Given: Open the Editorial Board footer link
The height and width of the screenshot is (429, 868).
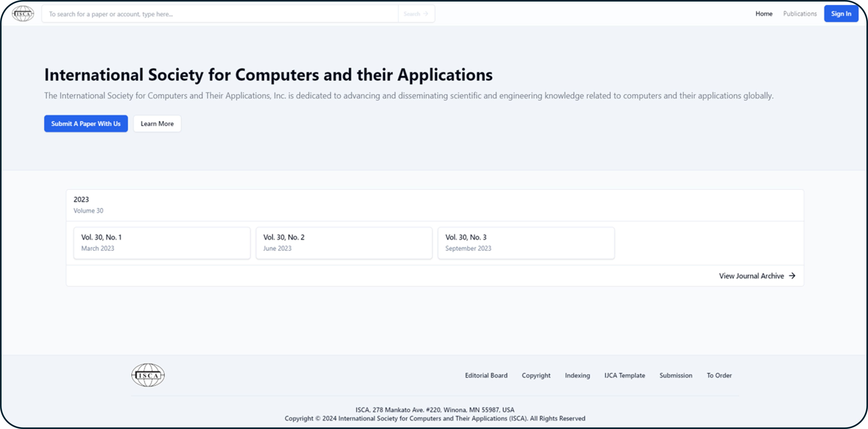Looking at the screenshot, I should pyautogui.click(x=486, y=376).
